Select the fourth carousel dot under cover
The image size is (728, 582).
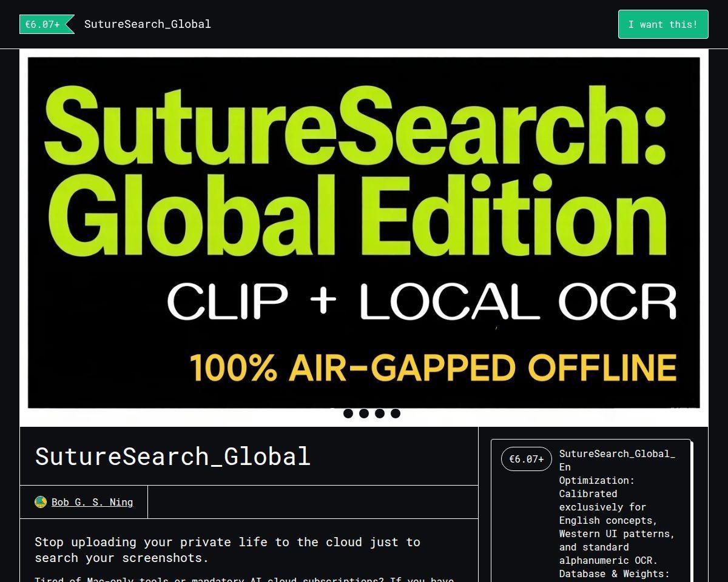[396, 413]
